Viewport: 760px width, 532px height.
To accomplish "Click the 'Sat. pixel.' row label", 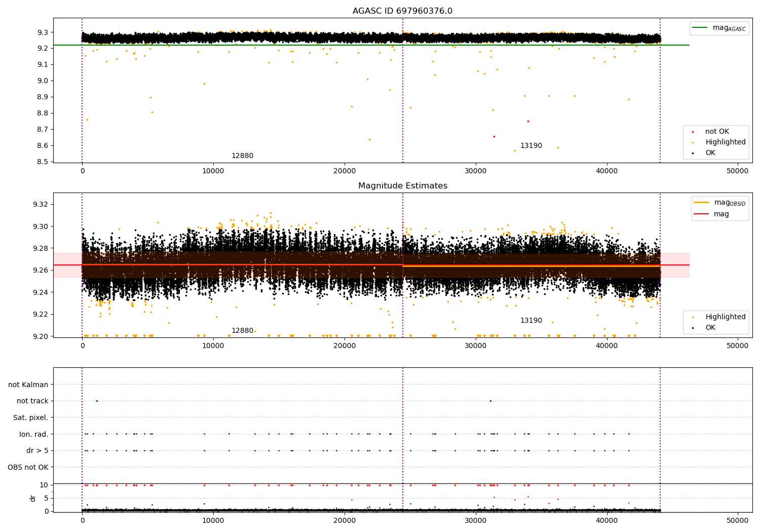I will 31,417.
